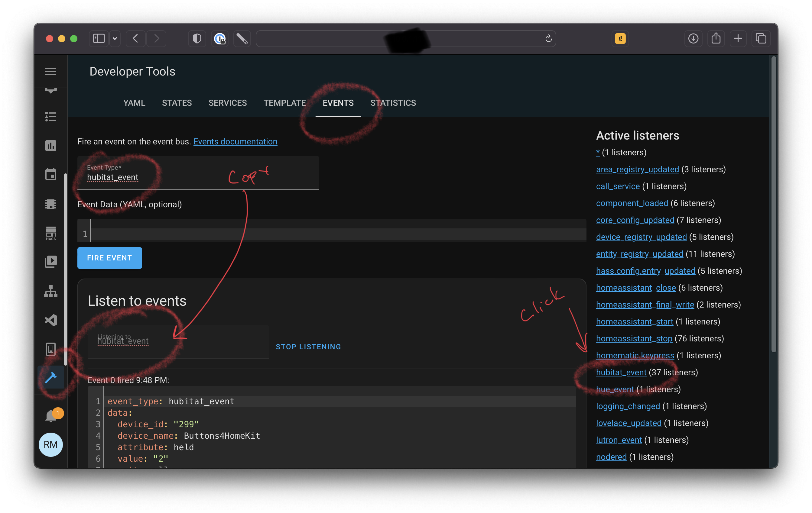Screen dimensions: 812x513
Task: Reload the page
Action: tap(548, 38)
